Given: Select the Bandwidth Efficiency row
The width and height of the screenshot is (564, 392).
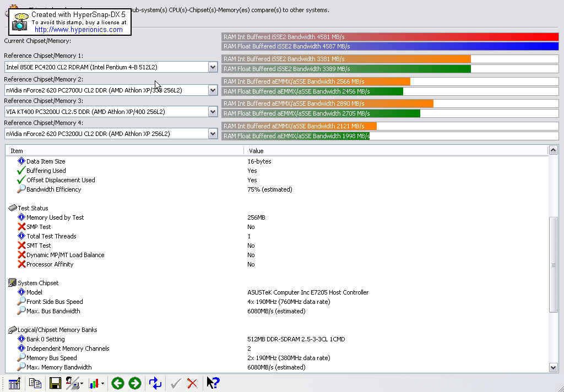Looking at the screenshot, I should click(x=277, y=189).
